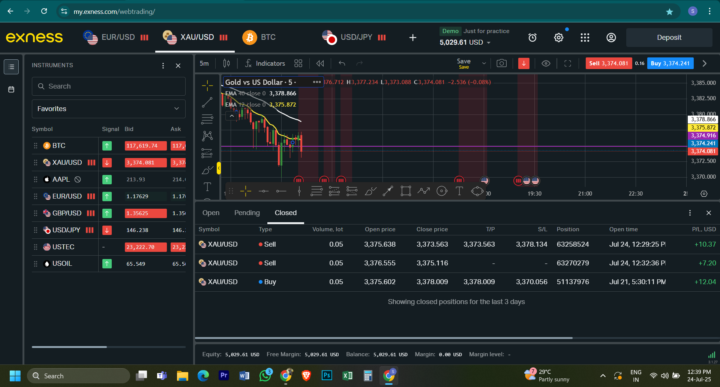
Task: Add a new instrument tab with plus
Action: [x=412, y=38]
